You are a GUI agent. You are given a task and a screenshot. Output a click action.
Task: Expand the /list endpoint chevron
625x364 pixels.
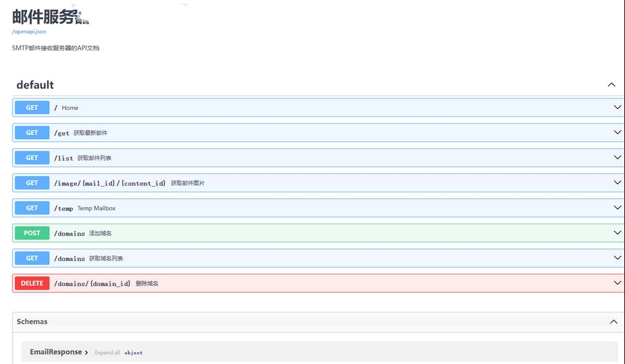(618, 158)
